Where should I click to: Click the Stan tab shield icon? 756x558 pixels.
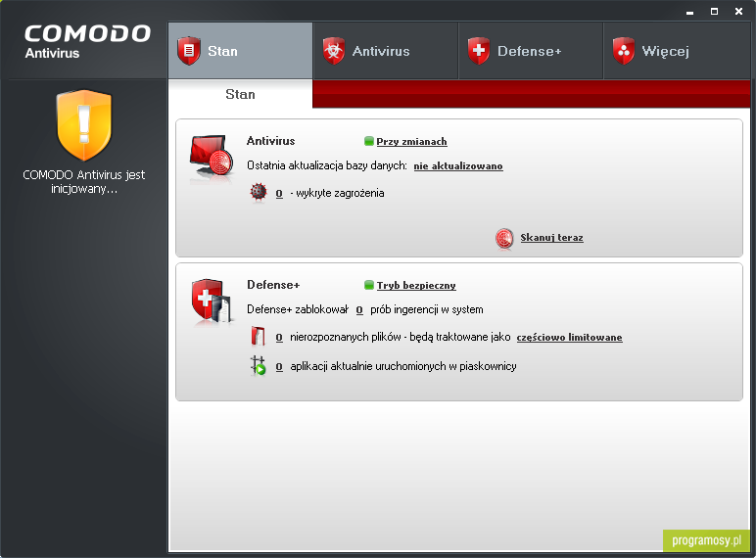(189, 51)
